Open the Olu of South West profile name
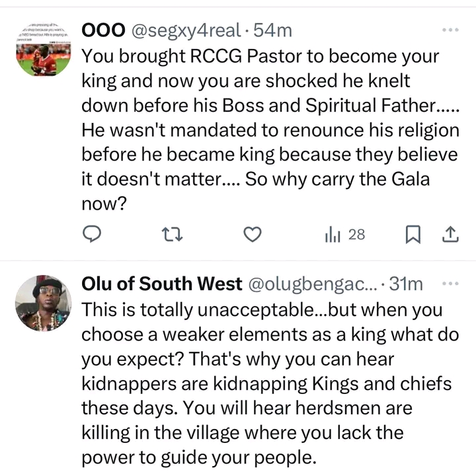 coord(161,284)
